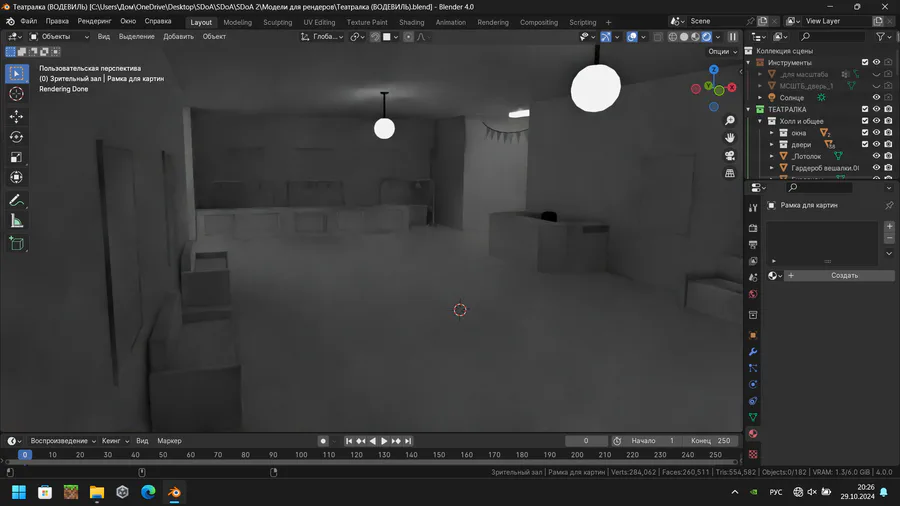Image resolution: width=900 pixels, height=506 pixels.
Task: Activate the Rotate tool
Action: (x=16, y=137)
